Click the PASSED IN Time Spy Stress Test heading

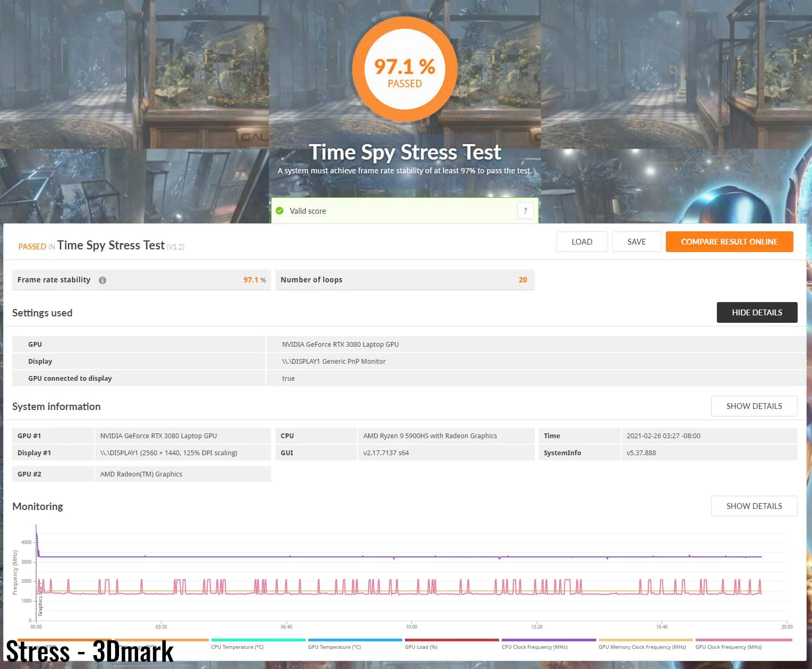(x=101, y=245)
